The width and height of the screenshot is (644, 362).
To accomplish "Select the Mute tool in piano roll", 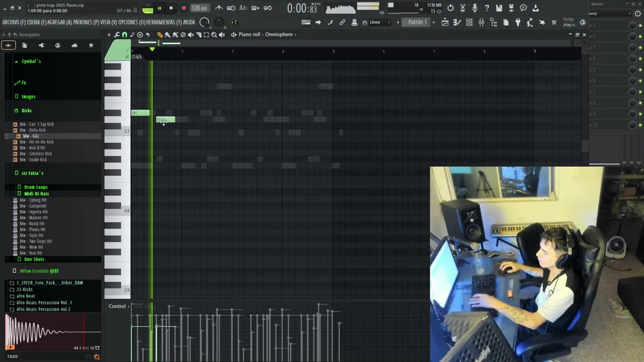I will (191, 35).
